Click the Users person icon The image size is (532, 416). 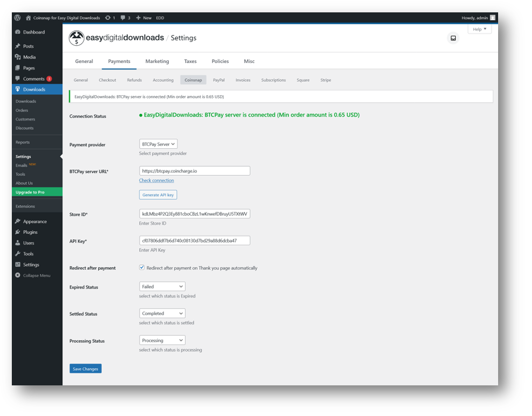[18, 243]
